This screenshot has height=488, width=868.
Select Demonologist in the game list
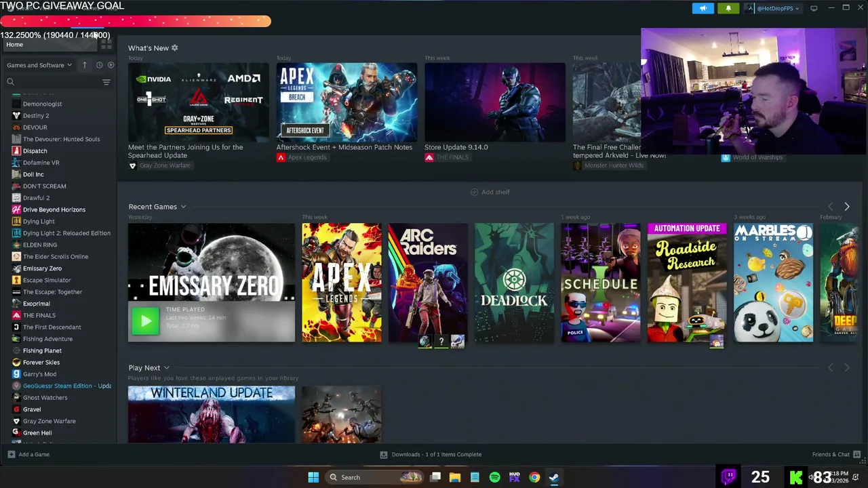42,104
